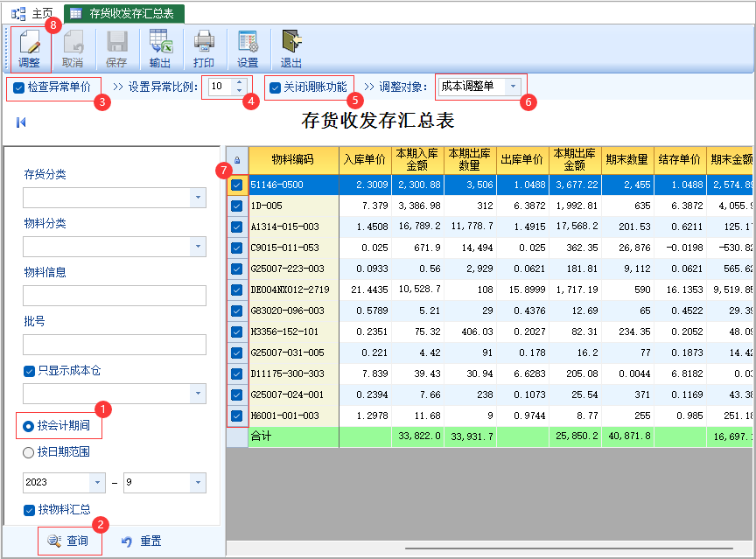Open the month 9 dropdown
The width and height of the screenshot is (756, 559).
point(198,482)
